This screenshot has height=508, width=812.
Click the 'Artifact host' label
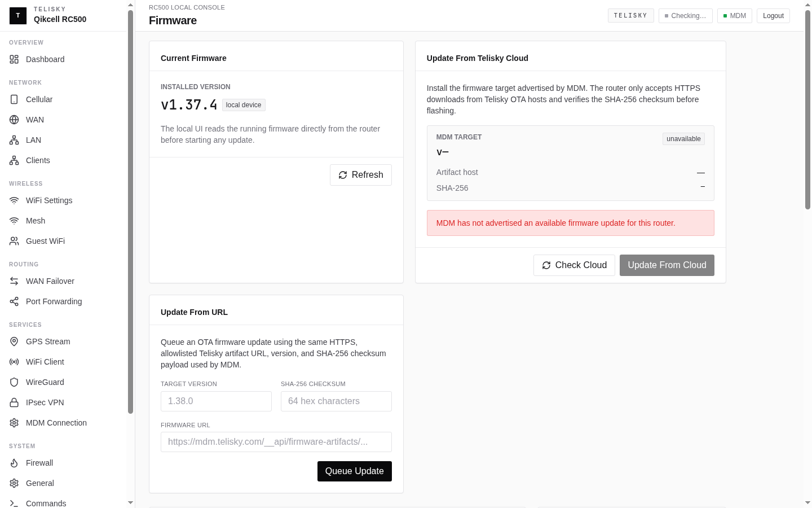(457, 172)
